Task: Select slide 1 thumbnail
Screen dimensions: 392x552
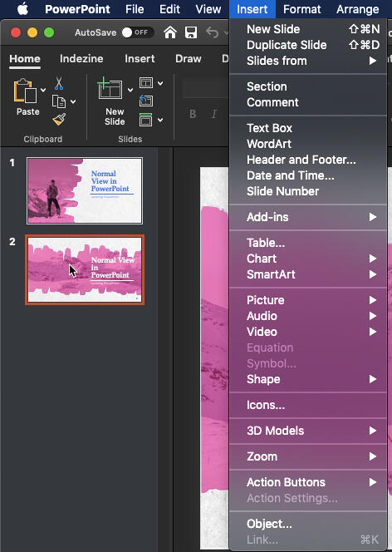Action: [x=85, y=190]
